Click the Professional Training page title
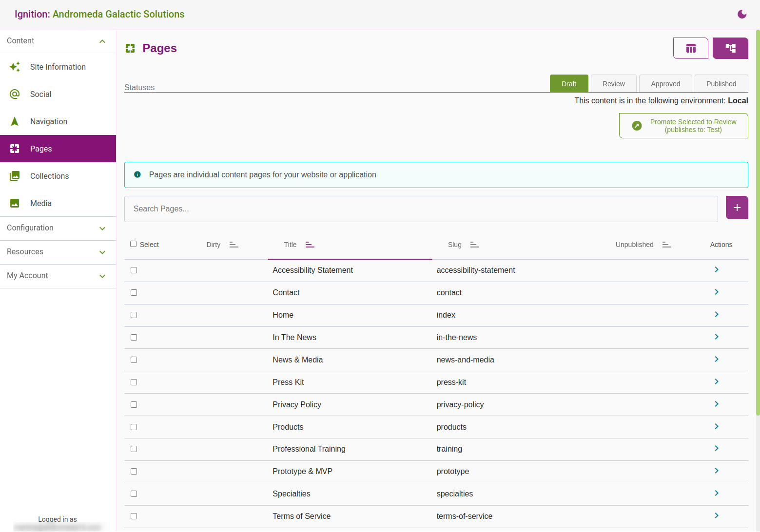This screenshot has width=760, height=532. pos(309,449)
